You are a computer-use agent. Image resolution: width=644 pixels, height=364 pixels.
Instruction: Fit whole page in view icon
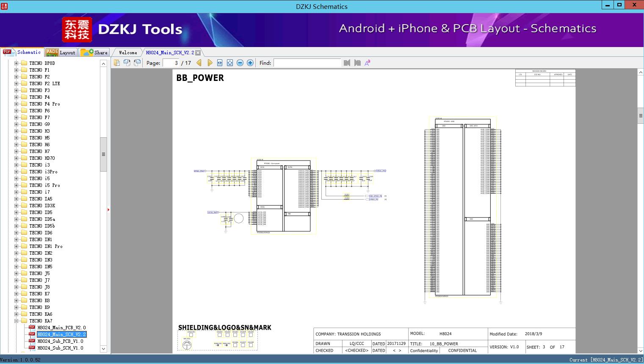(x=230, y=63)
